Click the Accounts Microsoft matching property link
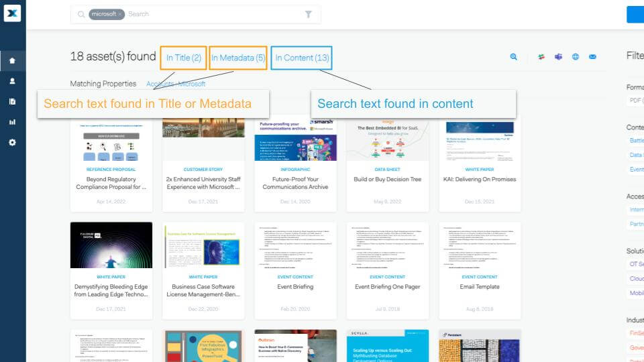The width and height of the screenshot is (644, 362). click(x=176, y=84)
